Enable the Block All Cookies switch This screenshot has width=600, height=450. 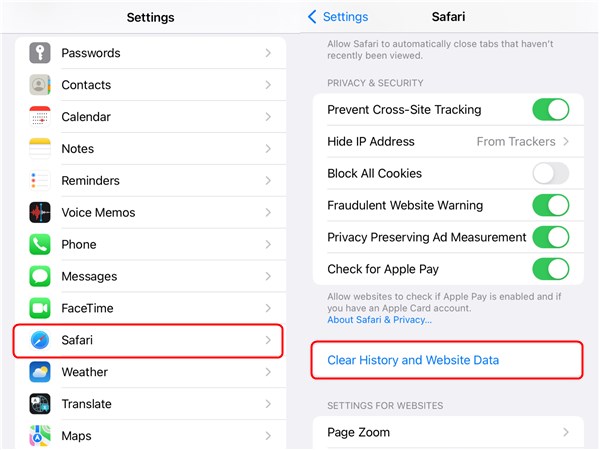(x=550, y=173)
